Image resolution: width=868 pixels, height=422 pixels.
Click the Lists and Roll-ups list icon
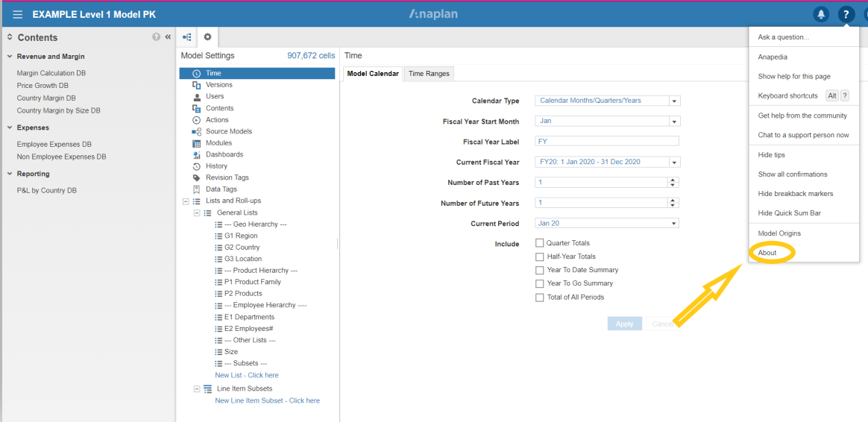tap(197, 201)
